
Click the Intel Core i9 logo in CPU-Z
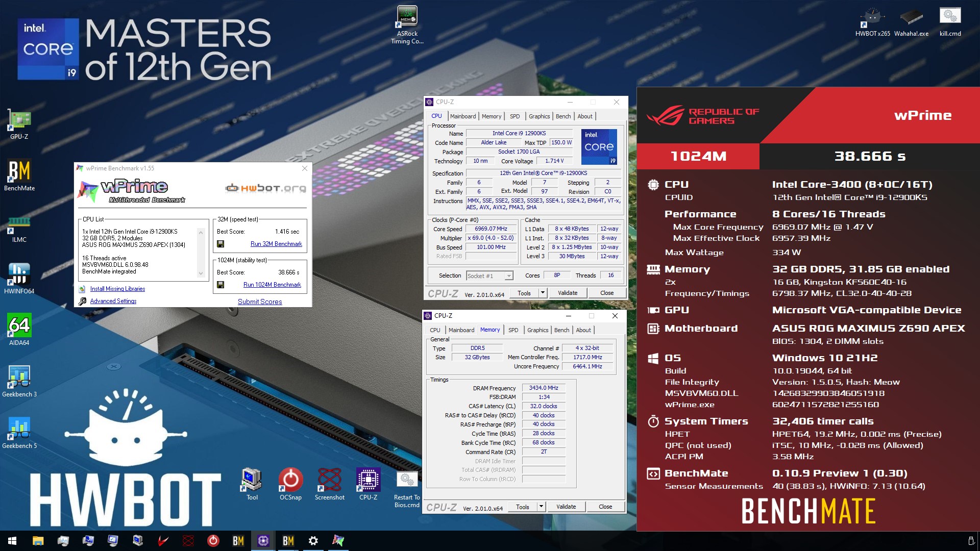[x=599, y=147]
